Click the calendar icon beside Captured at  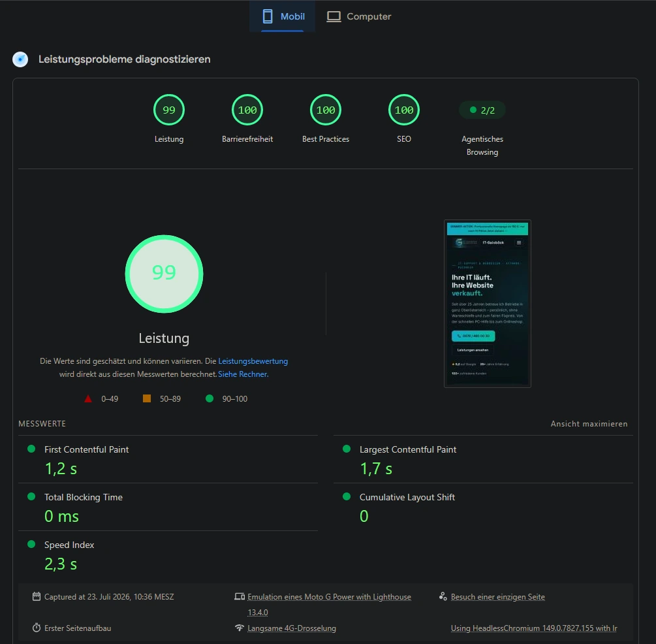[37, 596]
